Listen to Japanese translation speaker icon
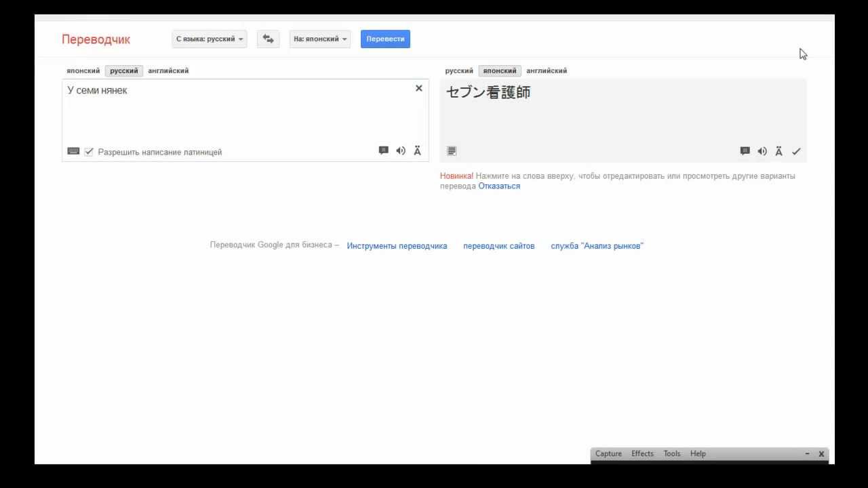 (762, 151)
